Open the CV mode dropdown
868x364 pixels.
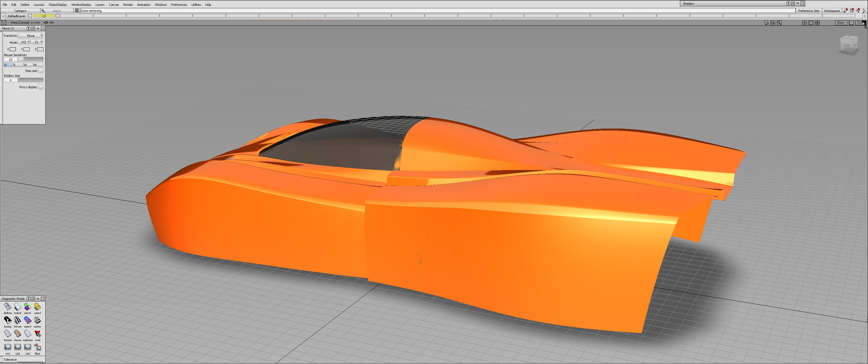(37, 42)
